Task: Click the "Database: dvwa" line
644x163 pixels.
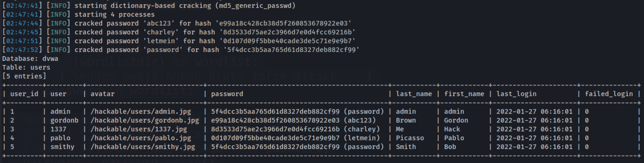Action: pyautogui.click(x=30, y=59)
